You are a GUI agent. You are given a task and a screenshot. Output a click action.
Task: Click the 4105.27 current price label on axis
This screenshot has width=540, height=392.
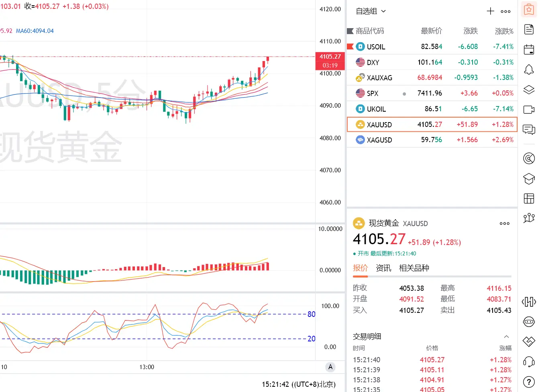tap(330, 57)
